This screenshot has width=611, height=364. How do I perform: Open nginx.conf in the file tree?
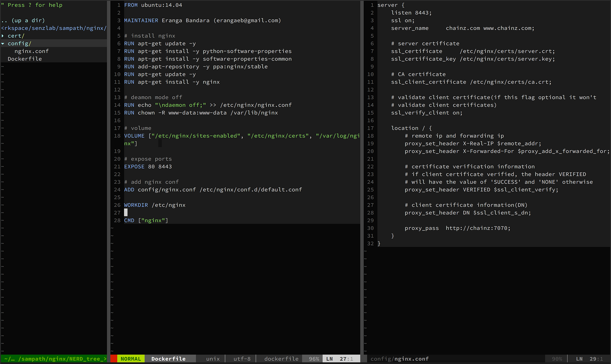[31, 51]
